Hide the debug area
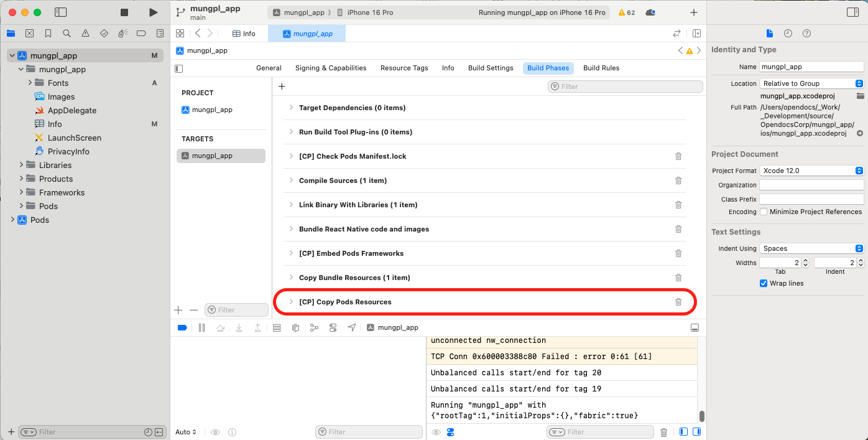 pyautogui.click(x=695, y=327)
